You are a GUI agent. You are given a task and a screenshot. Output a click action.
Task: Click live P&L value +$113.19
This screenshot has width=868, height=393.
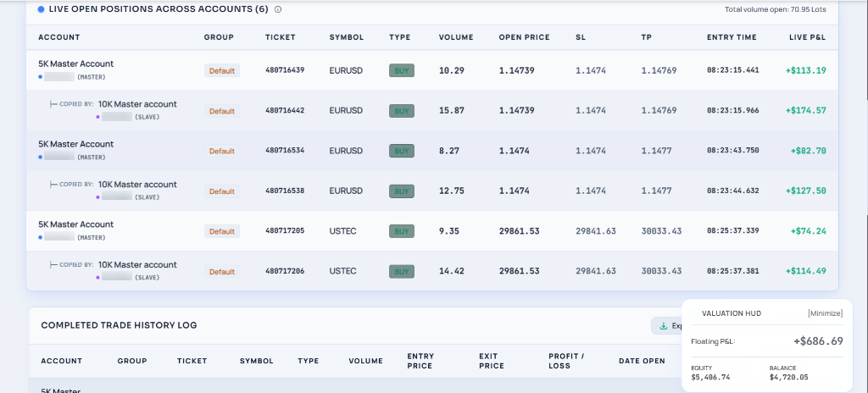coord(806,70)
